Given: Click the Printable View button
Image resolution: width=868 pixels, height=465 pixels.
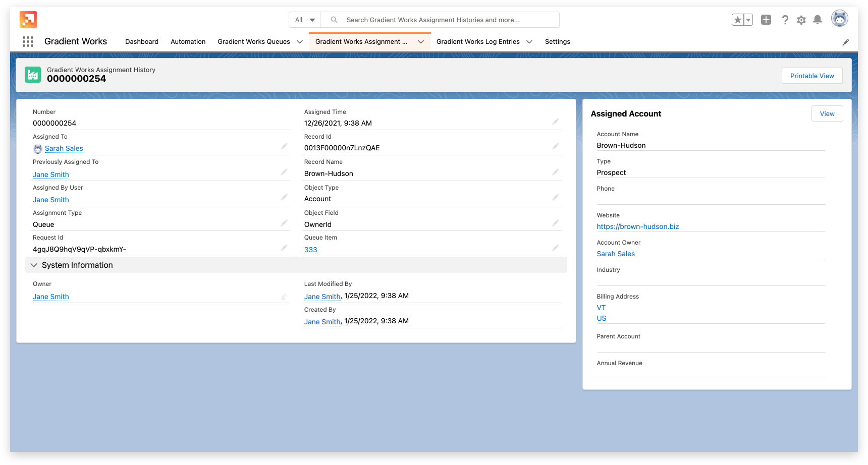Looking at the screenshot, I should pos(812,76).
